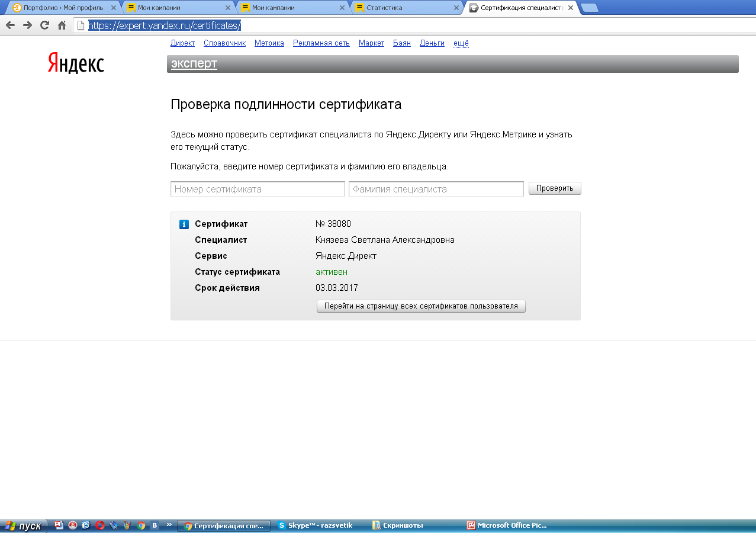Click the blue info icon beside Сертификат

click(184, 224)
